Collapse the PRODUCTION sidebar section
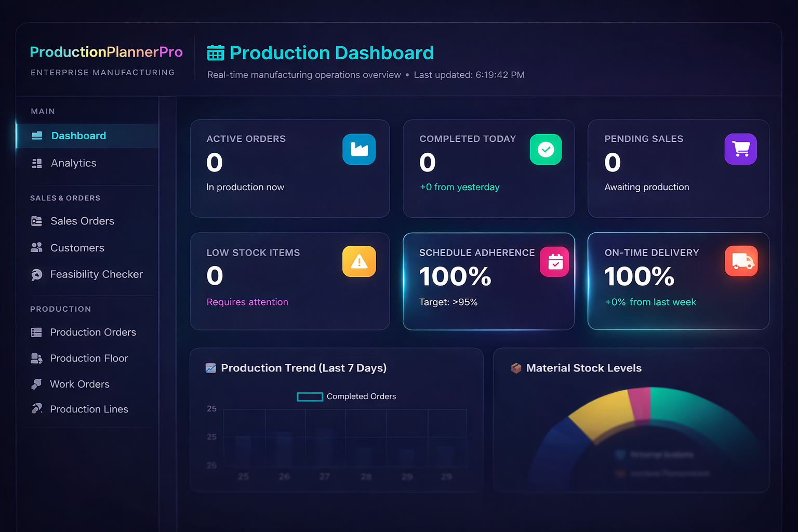Image resolution: width=798 pixels, height=532 pixels. (60, 309)
